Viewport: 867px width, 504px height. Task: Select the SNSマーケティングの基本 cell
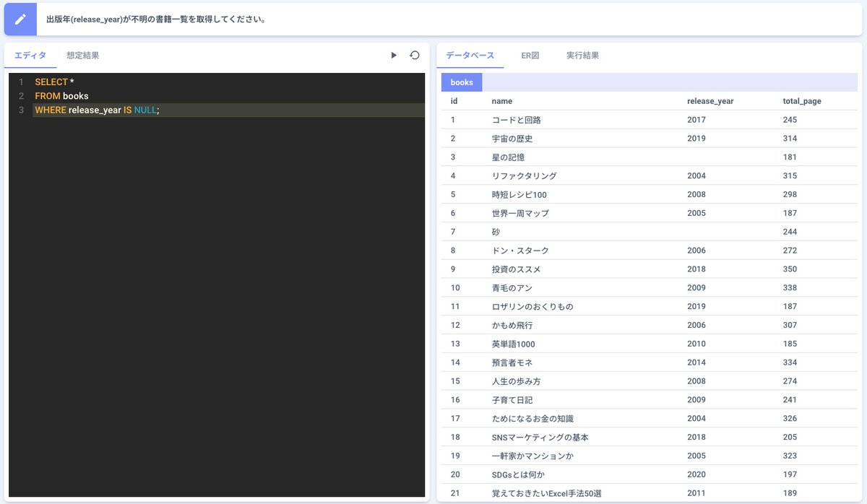tap(540, 438)
